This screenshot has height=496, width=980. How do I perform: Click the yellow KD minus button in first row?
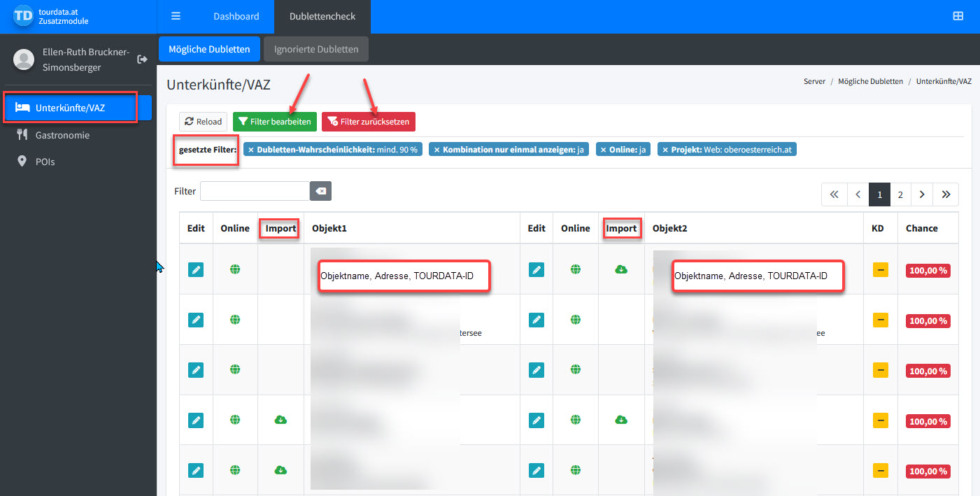pyautogui.click(x=881, y=269)
